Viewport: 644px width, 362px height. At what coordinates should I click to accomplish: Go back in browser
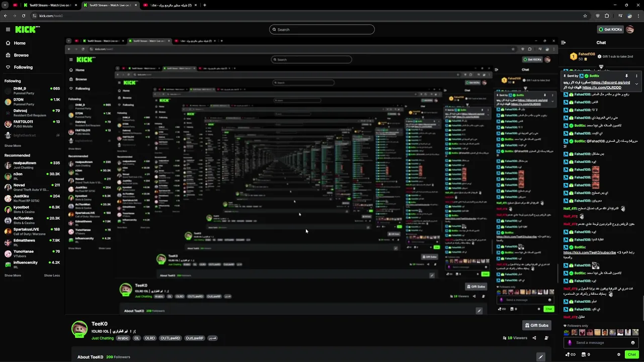(x=6, y=16)
